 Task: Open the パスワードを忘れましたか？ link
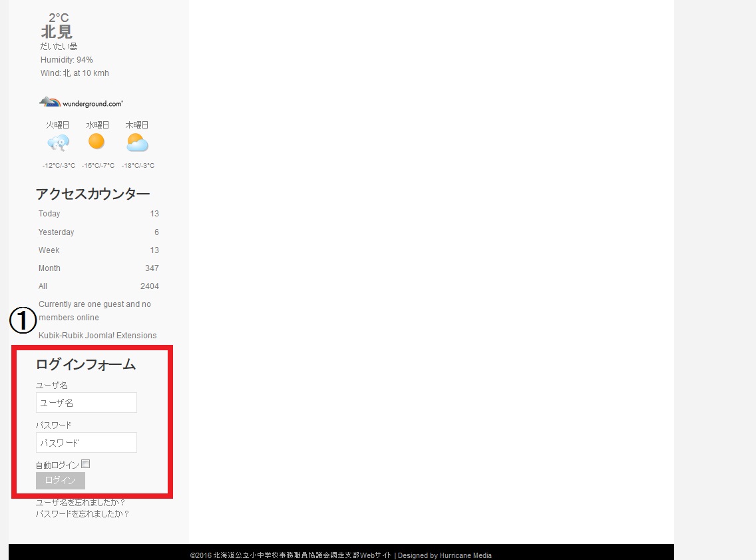pos(83,514)
